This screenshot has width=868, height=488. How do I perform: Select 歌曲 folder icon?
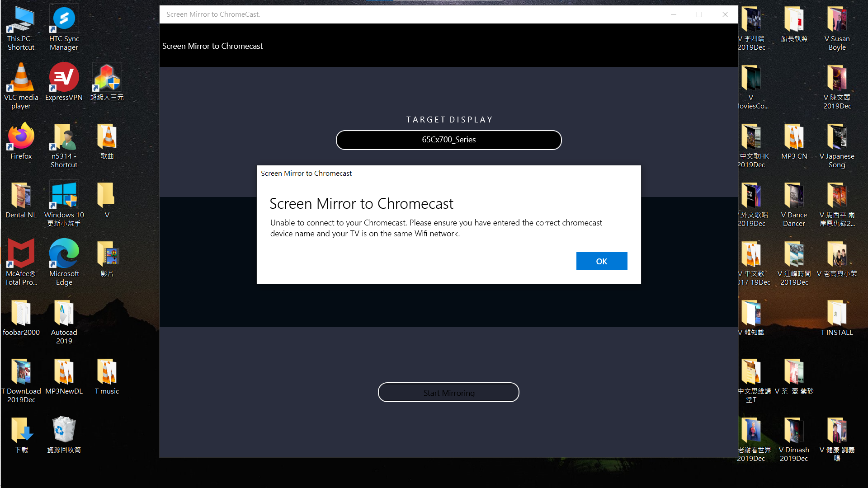(107, 141)
